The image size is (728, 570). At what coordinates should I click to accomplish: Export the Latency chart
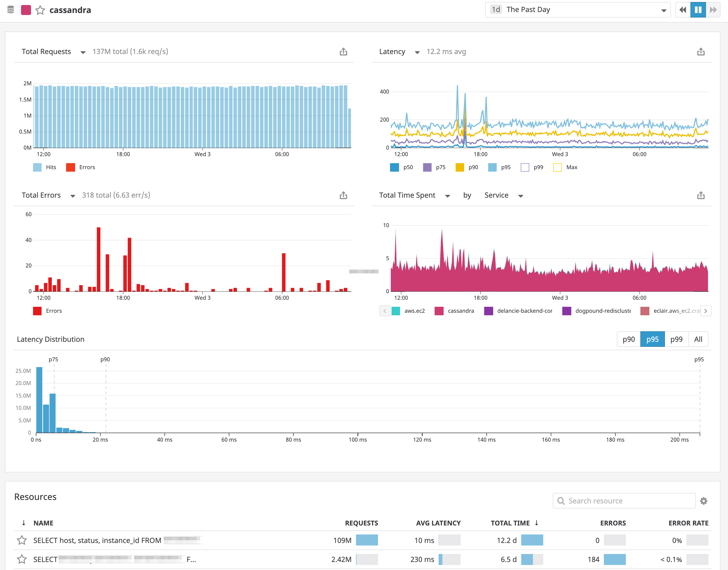click(x=701, y=51)
